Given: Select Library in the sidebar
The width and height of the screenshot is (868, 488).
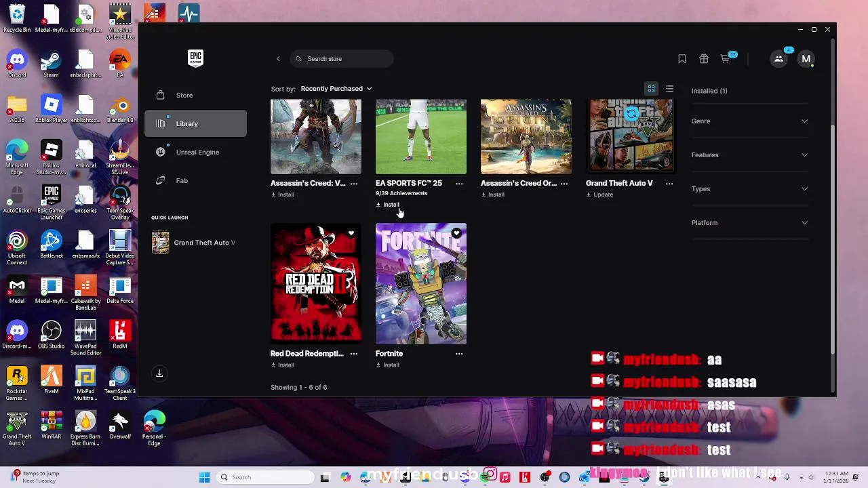Looking at the screenshot, I should pyautogui.click(x=195, y=124).
